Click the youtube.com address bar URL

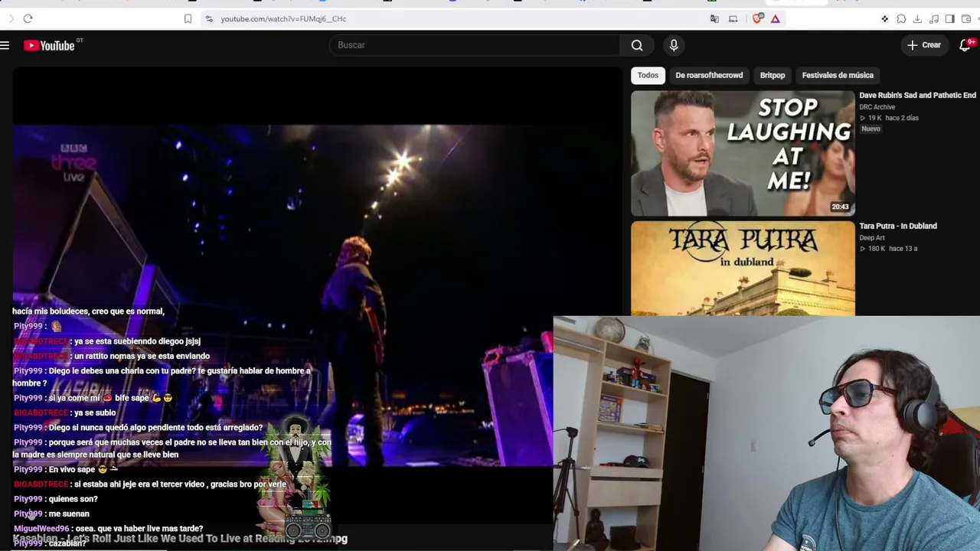coord(283,18)
